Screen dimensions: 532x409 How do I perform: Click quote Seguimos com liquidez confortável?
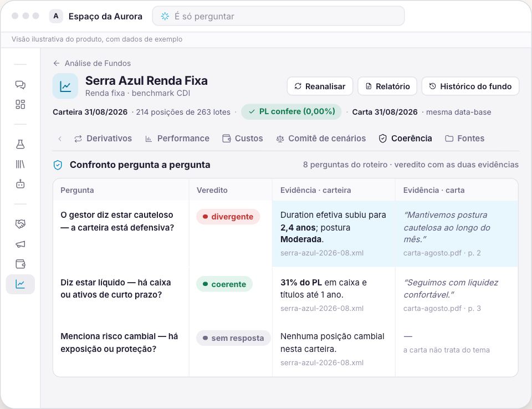[x=451, y=289]
